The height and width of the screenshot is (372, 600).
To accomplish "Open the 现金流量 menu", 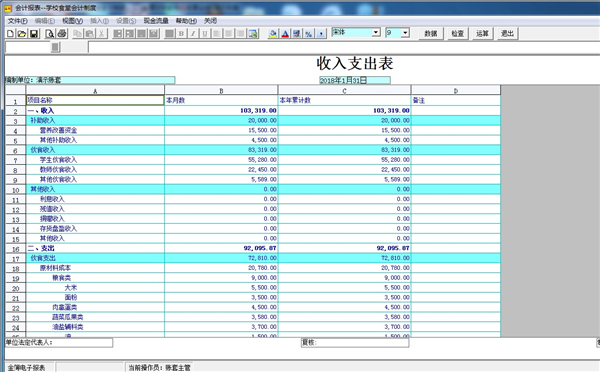I will (156, 21).
